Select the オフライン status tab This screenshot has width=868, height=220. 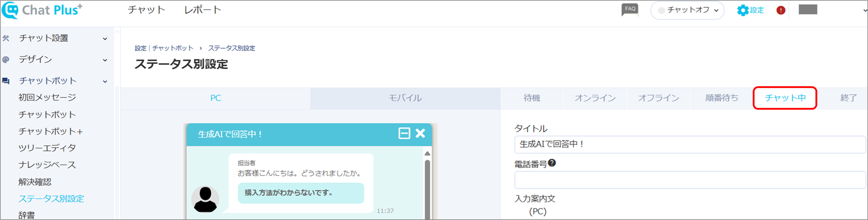[659, 98]
